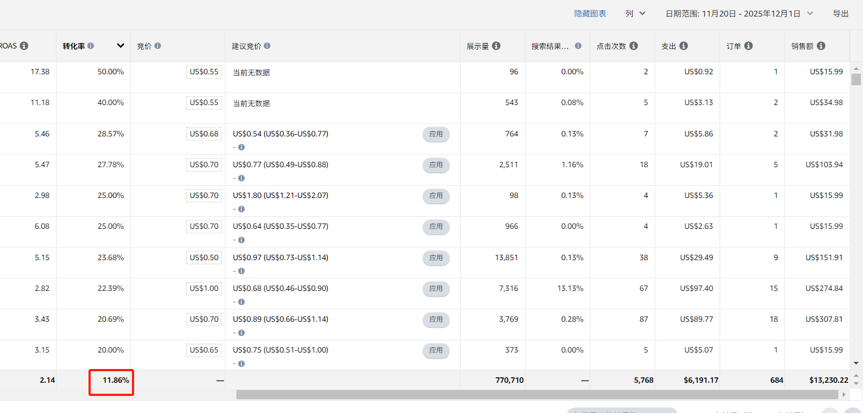Click the info icon beside 建议竞价 header
Screen dimensions: 868x413
pos(267,46)
